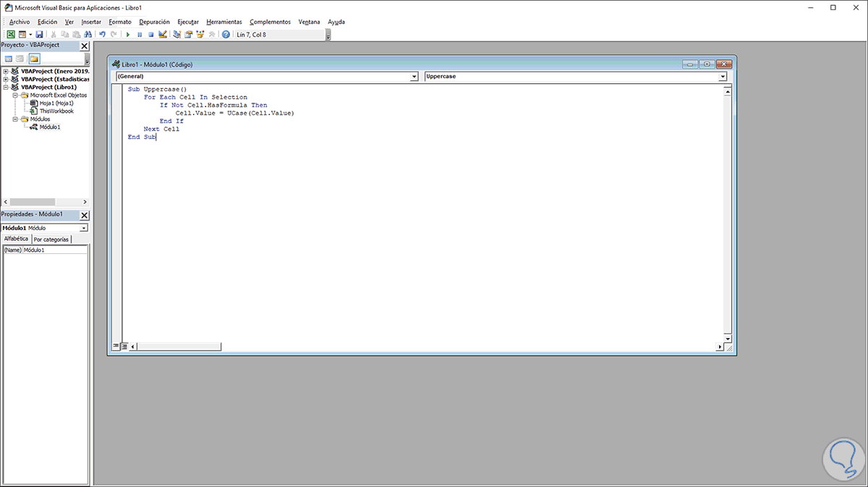Click View Code icon in Project panel

pos(9,58)
